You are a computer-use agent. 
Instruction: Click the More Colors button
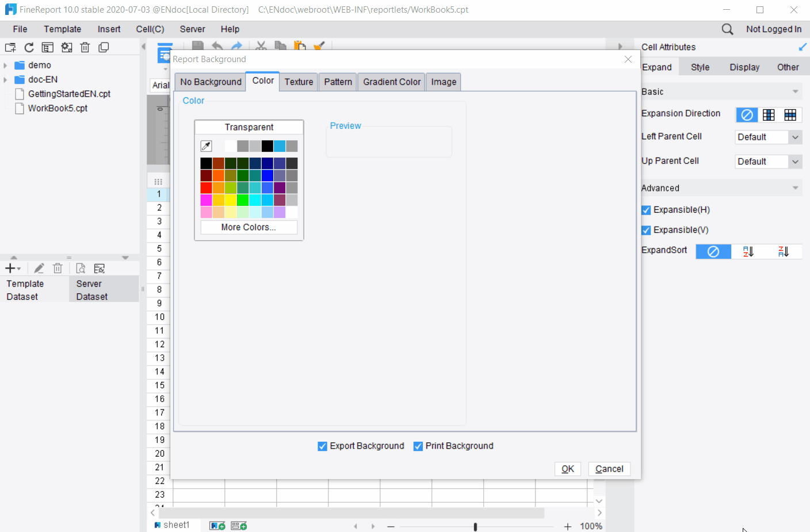[x=249, y=227]
